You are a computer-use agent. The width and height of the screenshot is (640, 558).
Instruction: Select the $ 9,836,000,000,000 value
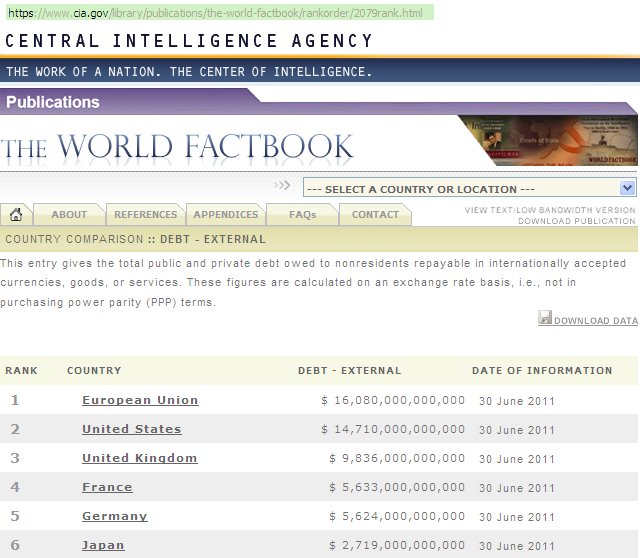click(397, 458)
